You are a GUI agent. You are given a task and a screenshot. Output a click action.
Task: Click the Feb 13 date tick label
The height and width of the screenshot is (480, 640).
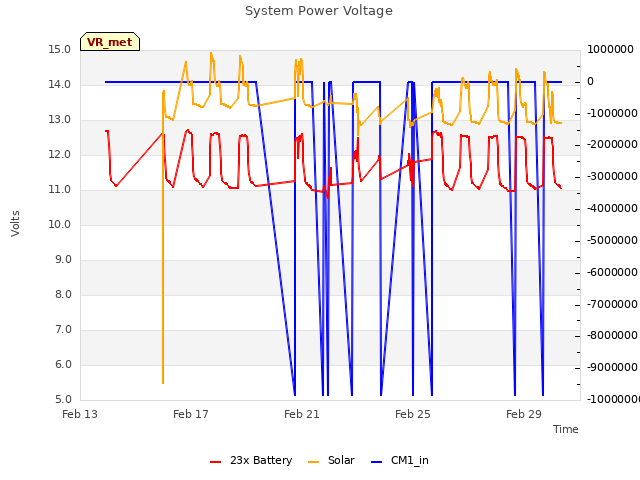(x=80, y=414)
